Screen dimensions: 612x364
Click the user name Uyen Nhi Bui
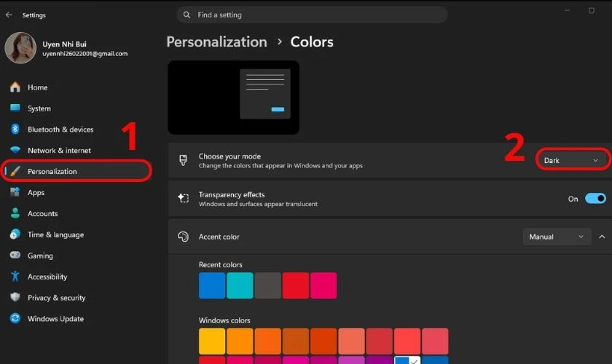tap(64, 44)
